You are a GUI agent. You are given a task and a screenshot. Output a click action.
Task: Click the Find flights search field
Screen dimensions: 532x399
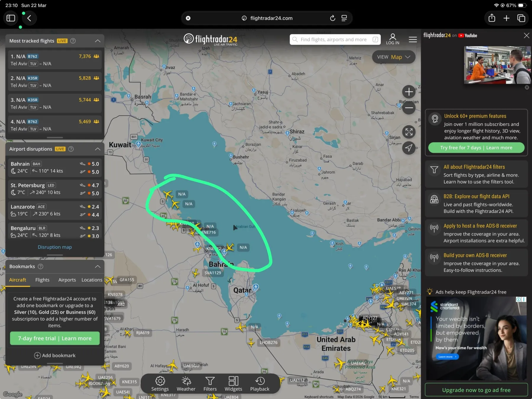click(333, 40)
